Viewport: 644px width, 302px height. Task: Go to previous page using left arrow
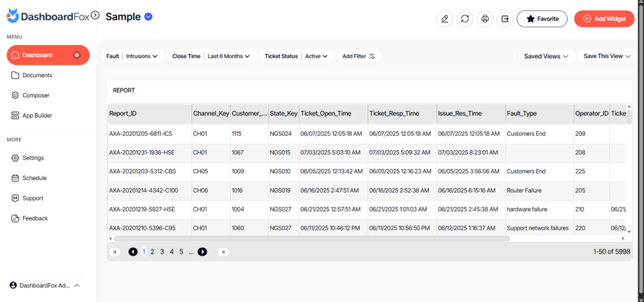coord(132,252)
